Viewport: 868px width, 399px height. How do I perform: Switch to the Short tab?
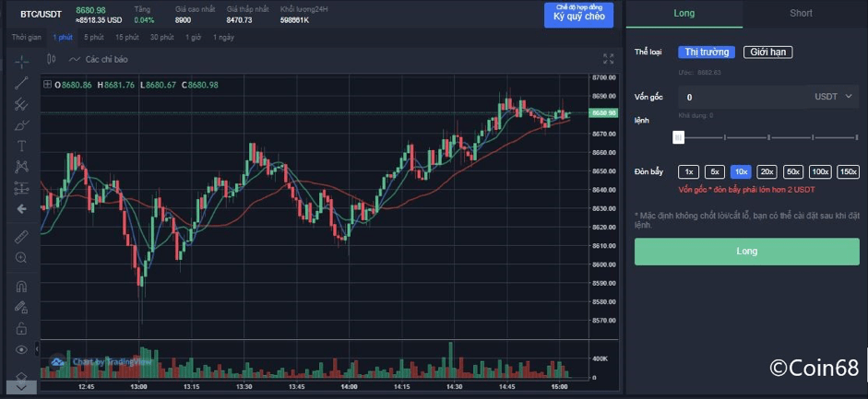click(x=801, y=13)
